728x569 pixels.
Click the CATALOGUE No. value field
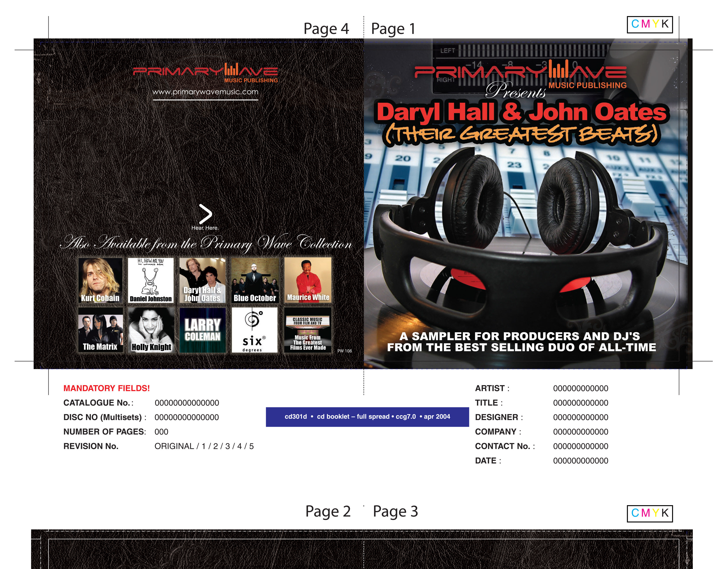(187, 403)
